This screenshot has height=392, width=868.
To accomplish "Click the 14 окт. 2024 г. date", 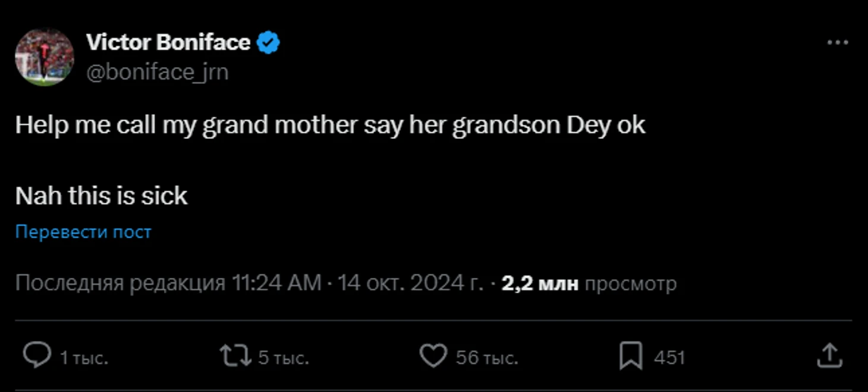I will click(x=410, y=283).
